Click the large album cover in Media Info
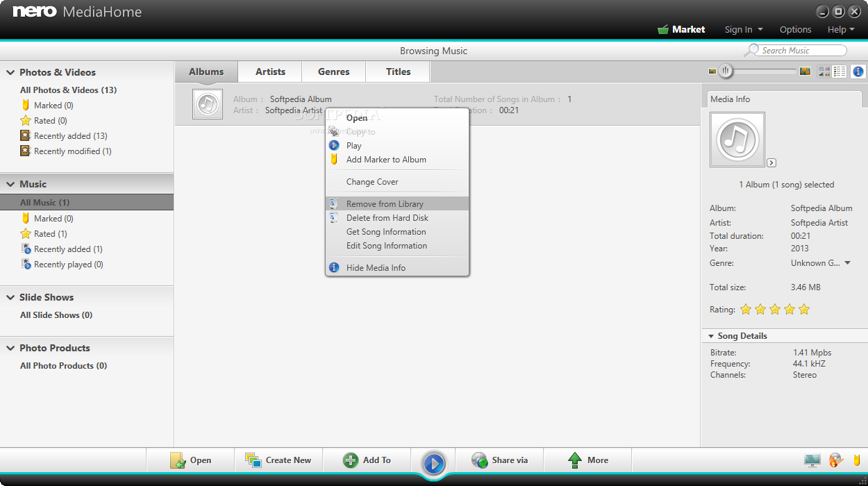Image resolution: width=868 pixels, height=486 pixels. coord(737,140)
